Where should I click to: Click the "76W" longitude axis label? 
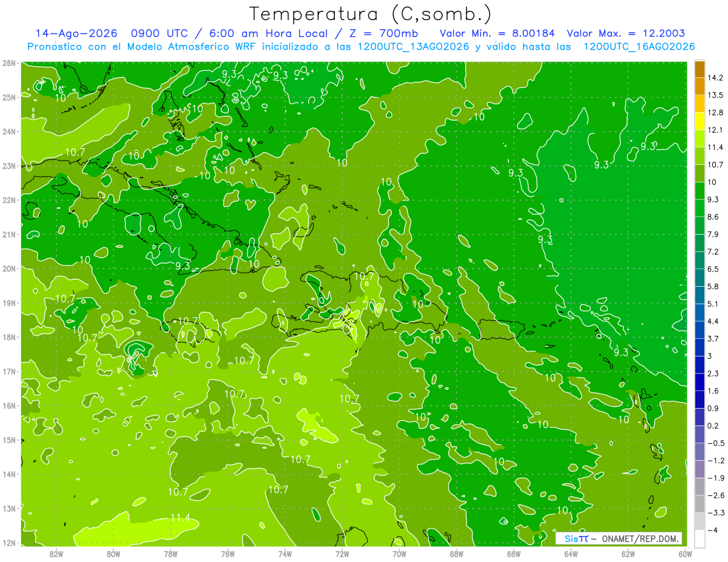(228, 554)
